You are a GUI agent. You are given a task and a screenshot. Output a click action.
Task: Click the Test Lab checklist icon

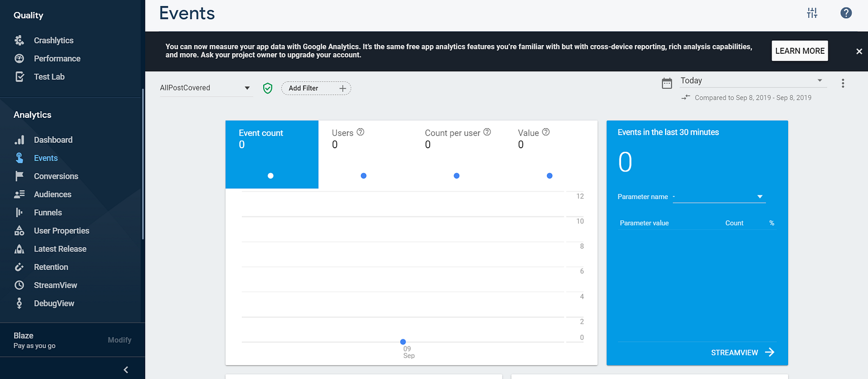(20, 77)
